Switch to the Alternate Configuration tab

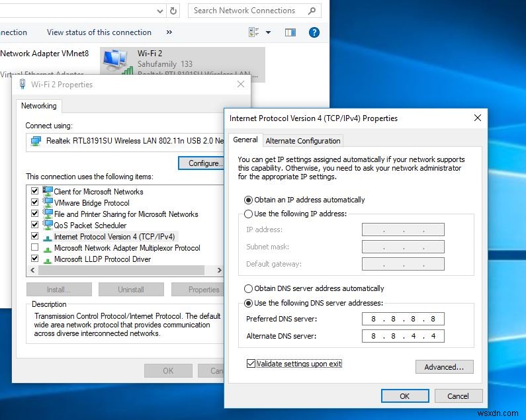coord(303,141)
